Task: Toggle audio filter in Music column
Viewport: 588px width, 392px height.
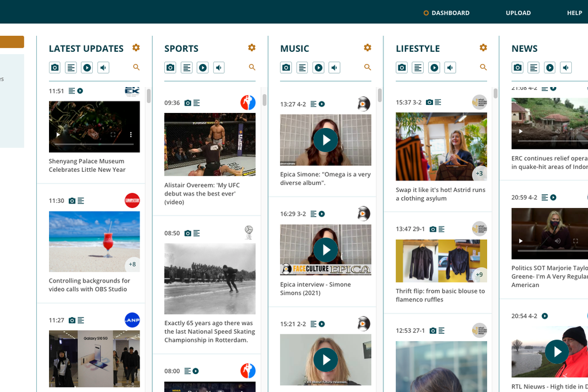Action: [x=335, y=68]
